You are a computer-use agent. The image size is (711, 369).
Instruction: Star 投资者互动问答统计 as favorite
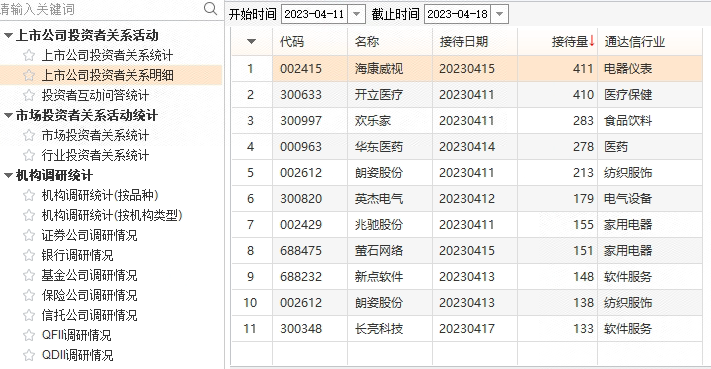point(29,95)
